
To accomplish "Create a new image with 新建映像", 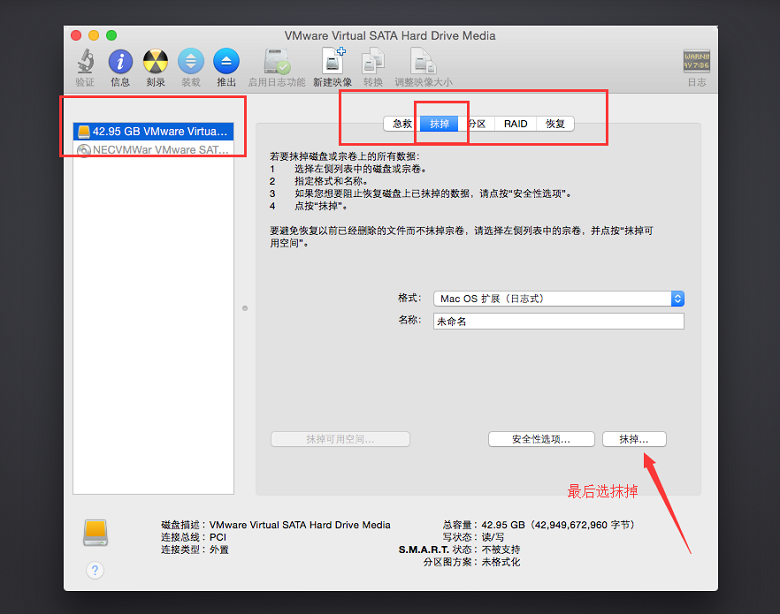I will point(333,62).
